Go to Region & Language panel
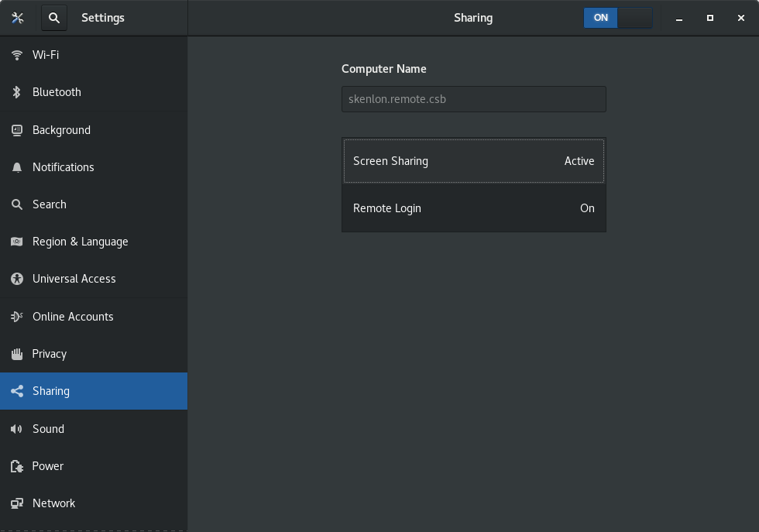The image size is (759, 532). pyautogui.click(x=80, y=242)
